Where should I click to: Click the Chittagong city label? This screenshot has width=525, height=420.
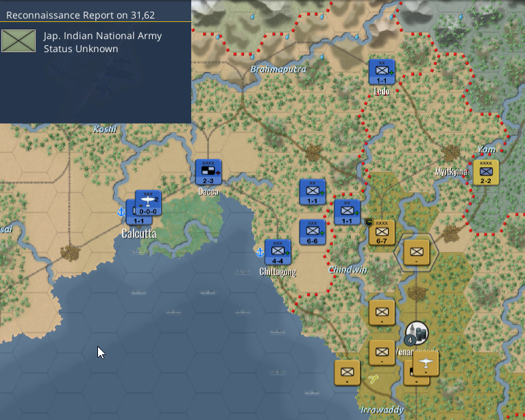278,271
